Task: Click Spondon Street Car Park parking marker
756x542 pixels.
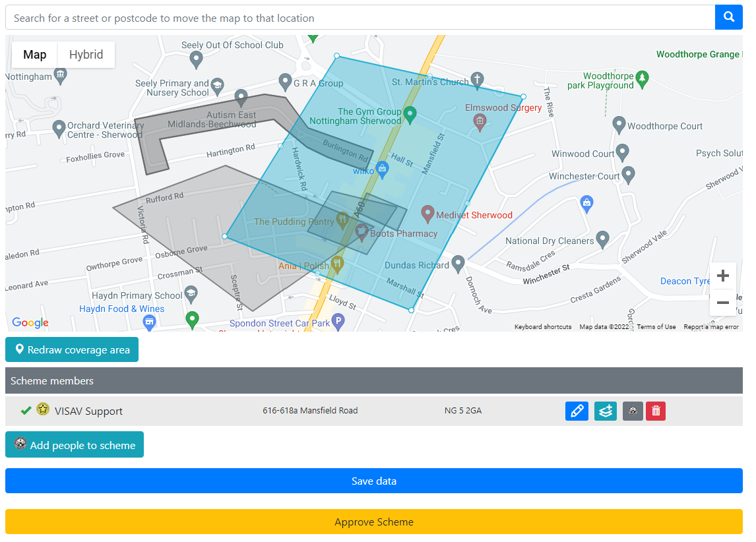Action: [338, 322]
